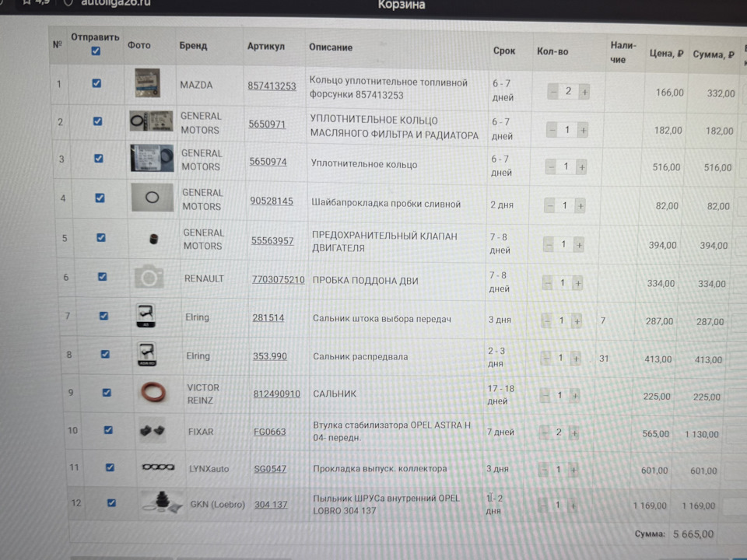Click camera placeholder image in RENAULT row
The image size is (747, 560).
pyautogui.click(x=149, y=277)
